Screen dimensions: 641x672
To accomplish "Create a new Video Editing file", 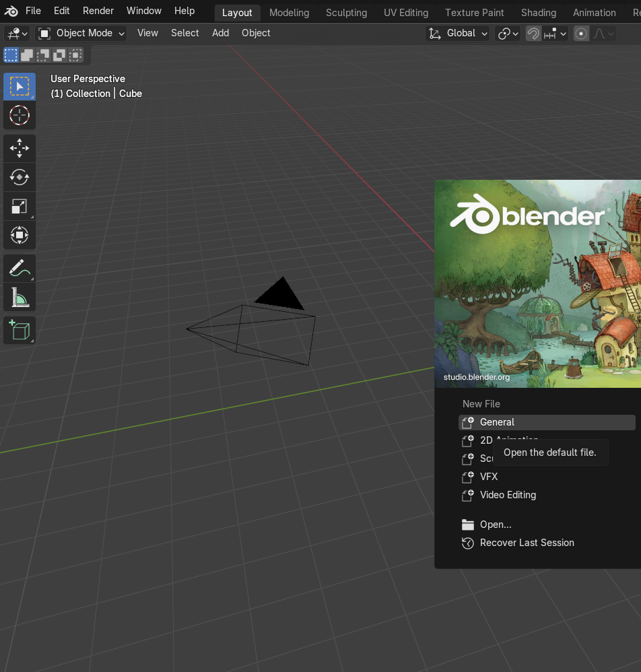I will point(547,495).
